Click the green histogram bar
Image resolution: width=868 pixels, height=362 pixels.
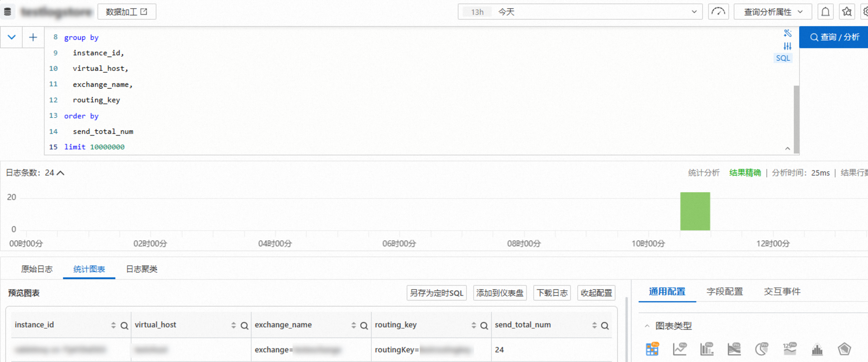pyautogui.click(x=695, y=211)
